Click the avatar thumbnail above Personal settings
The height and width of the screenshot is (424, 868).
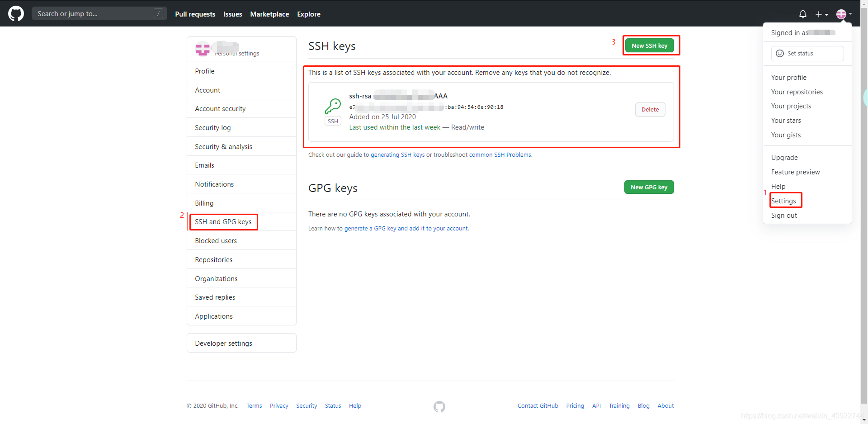[203, 48]
